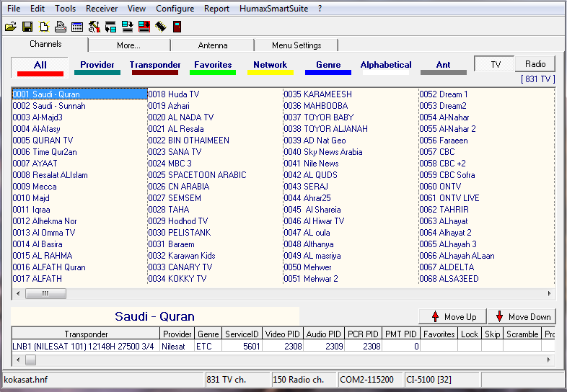This screenshot has width=567, height=392.
Task: Click the upload to receiver icon
Action: pos(127,27)
